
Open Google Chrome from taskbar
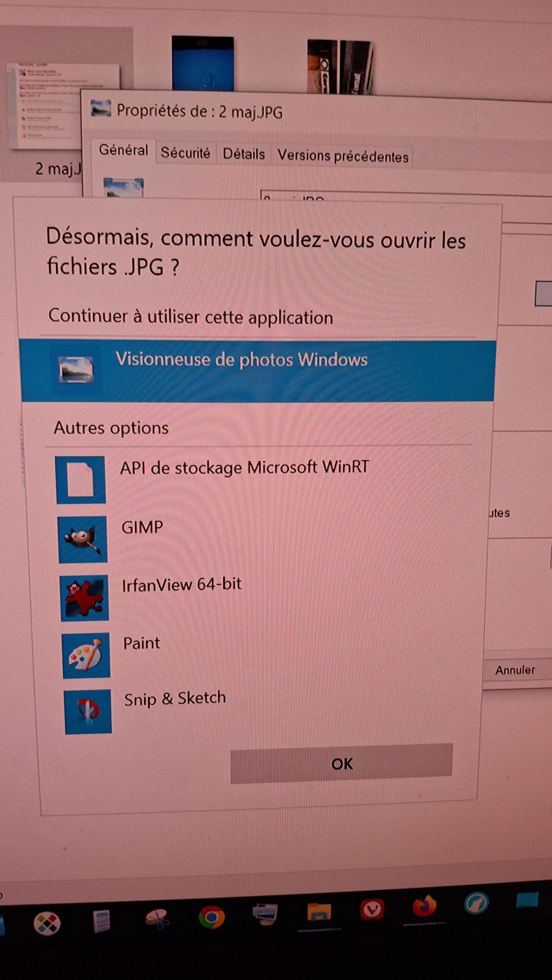212,917
